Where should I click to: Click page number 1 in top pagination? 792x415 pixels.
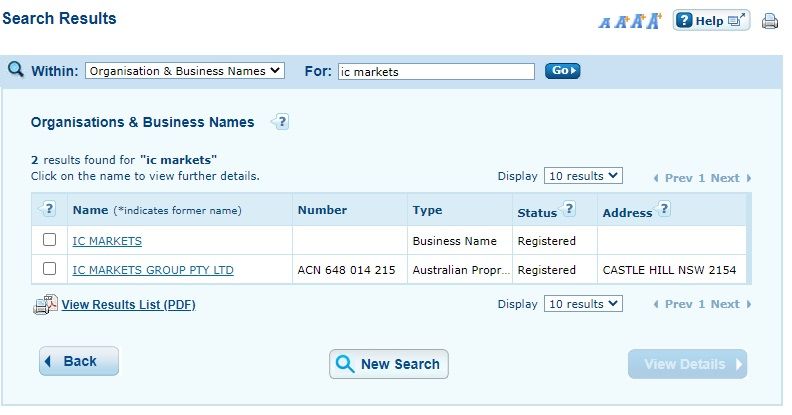[x=702, y=178]
